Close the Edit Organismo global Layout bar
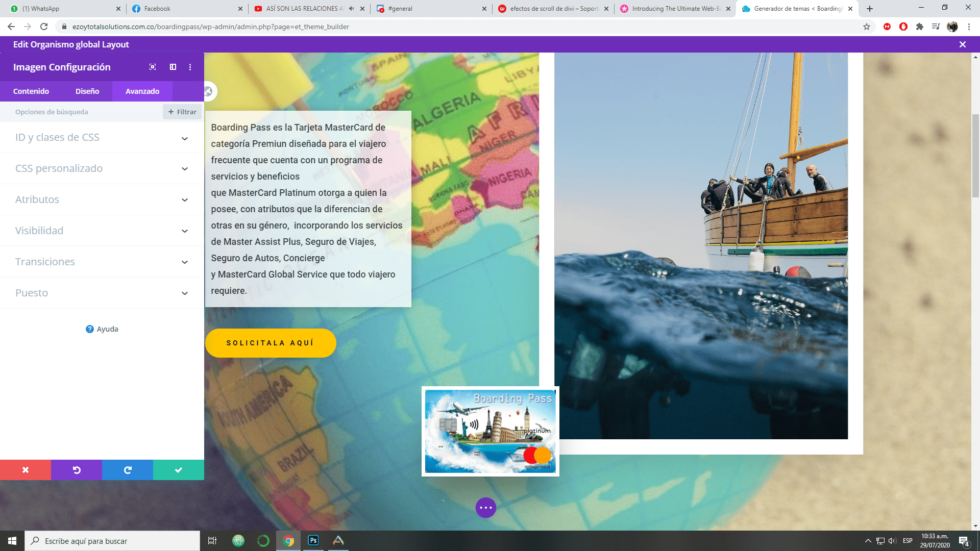Viewport: 980px width, 551px height. click(x=963, y=44)
